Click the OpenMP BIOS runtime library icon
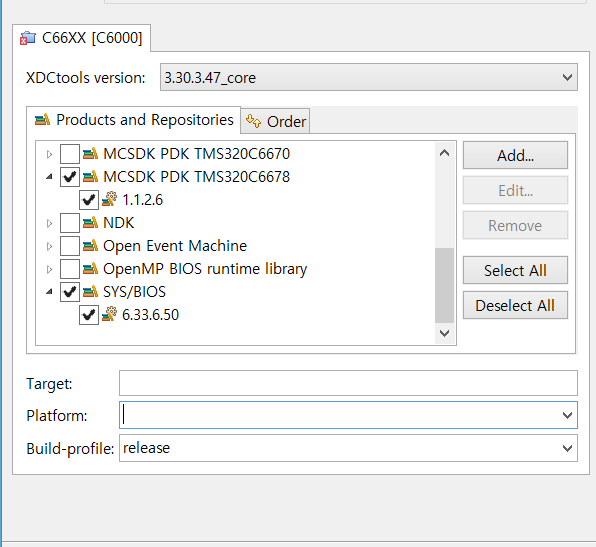Image resolution: width=596 pixels, height=547 pixels. [x=90, y=269]
